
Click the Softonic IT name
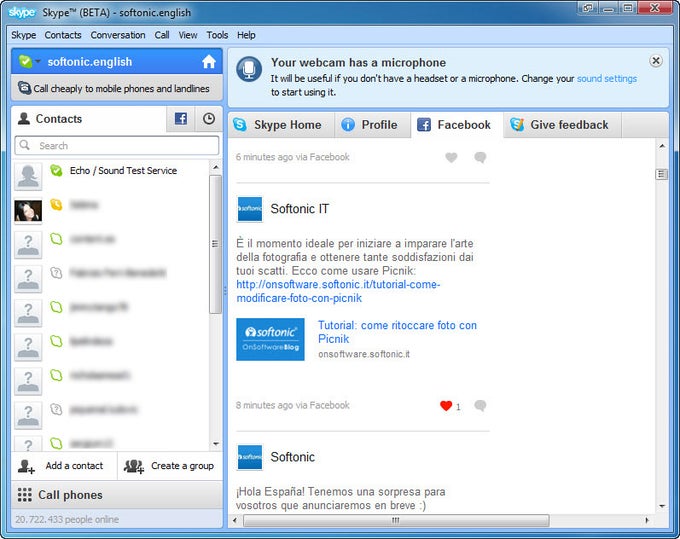[300, 209]
